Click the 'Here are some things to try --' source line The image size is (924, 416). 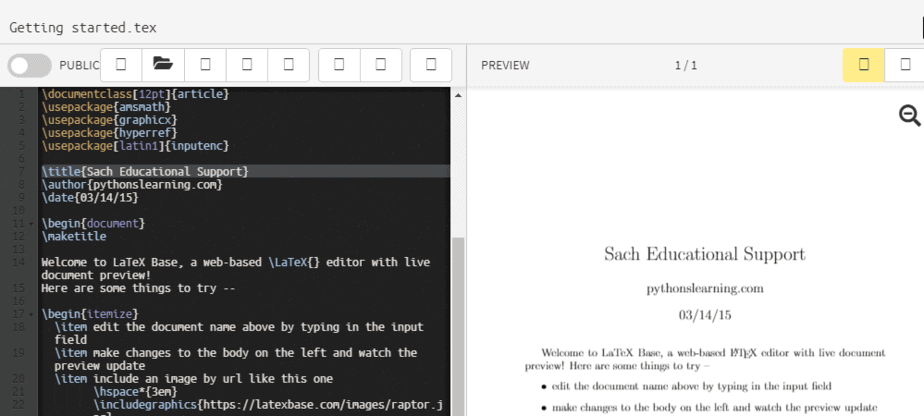point(138,288)
